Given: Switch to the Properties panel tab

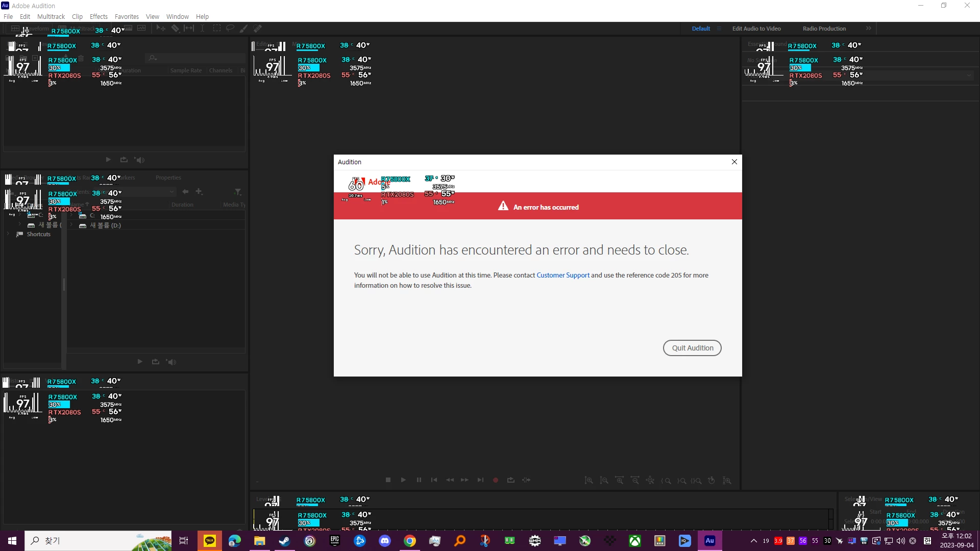Looking at the screenshot, I should (x=168, y=178).
